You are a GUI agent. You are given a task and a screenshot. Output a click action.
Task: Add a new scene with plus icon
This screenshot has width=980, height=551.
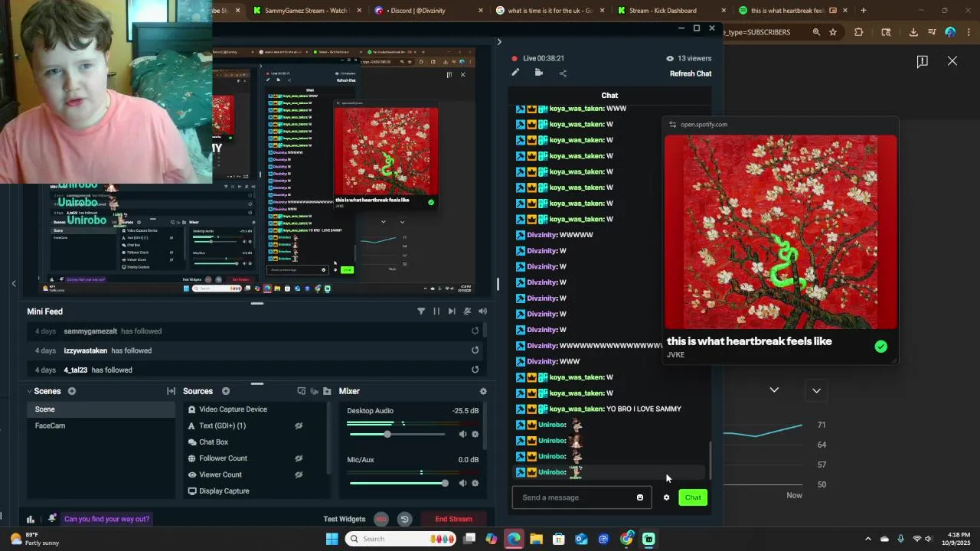72,391
